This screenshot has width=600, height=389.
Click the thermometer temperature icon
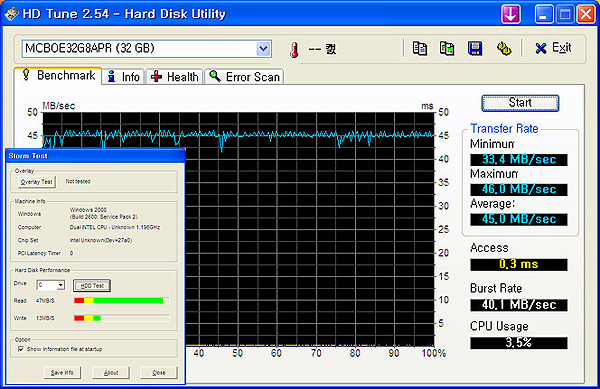(294, 50)
